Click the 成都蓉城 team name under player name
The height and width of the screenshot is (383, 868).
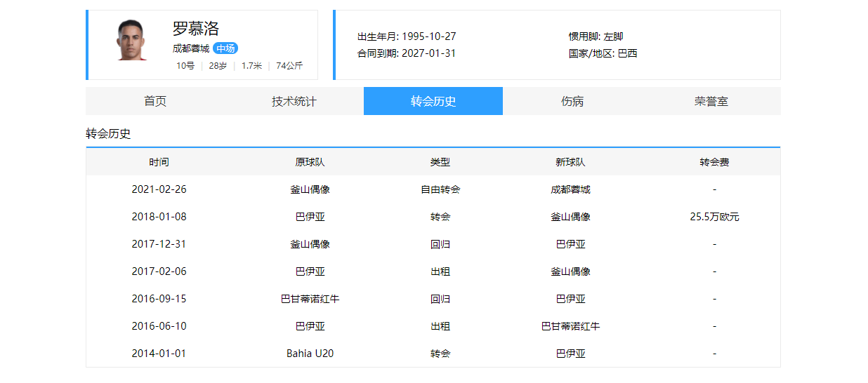click(x=191, y=48)
